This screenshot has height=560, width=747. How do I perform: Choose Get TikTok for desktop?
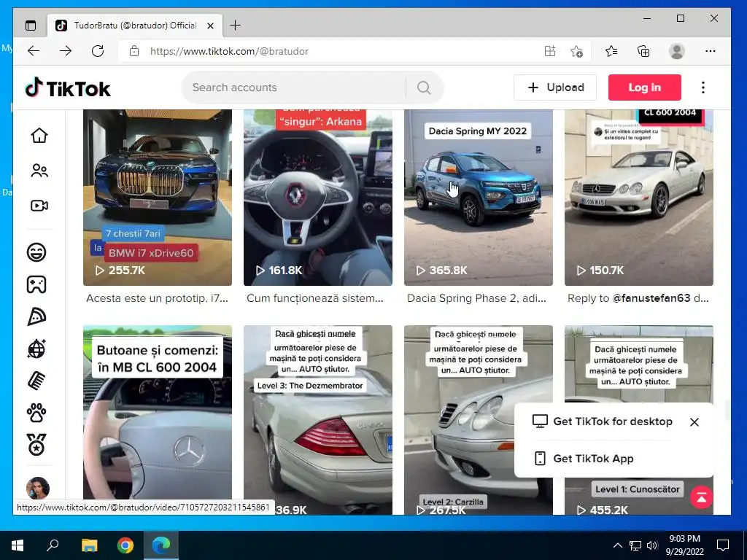[602, 421]
